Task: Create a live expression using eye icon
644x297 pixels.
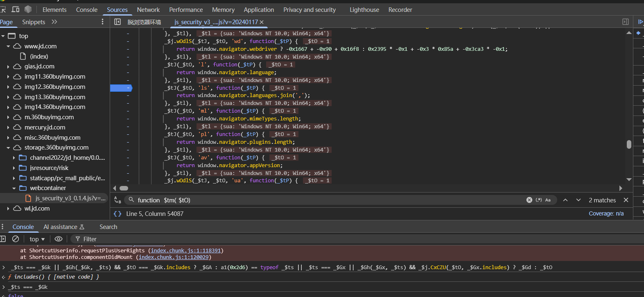Action: click(x=59, y=239)
